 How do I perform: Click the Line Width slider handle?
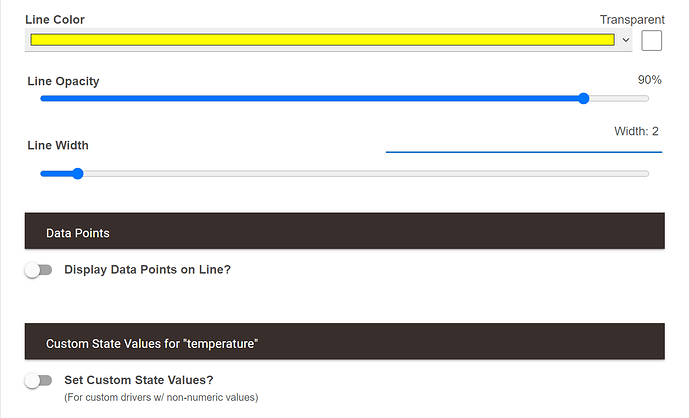(x=77, y=173)
